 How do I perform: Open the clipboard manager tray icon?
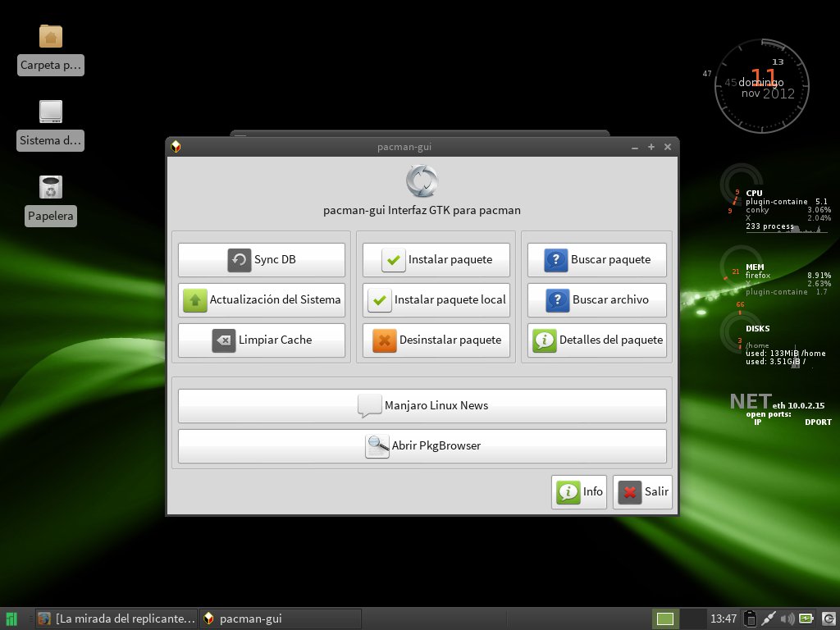click(751, 619)
